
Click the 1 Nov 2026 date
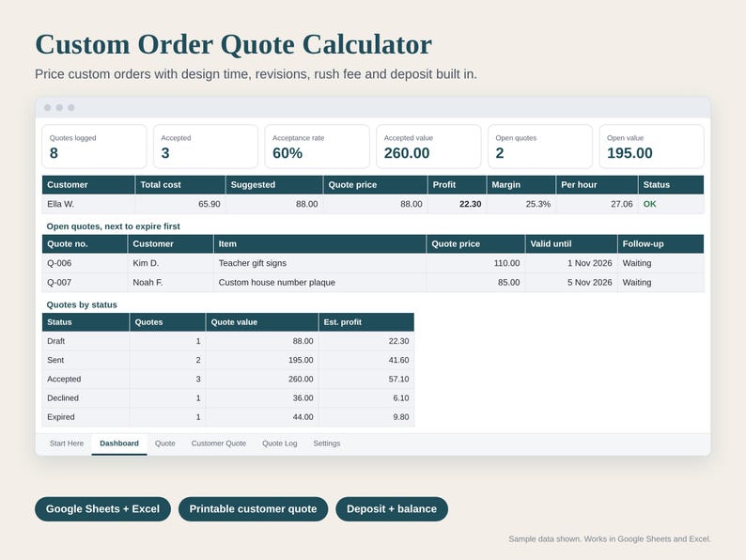pyautogui.click(x=571, y=263)
